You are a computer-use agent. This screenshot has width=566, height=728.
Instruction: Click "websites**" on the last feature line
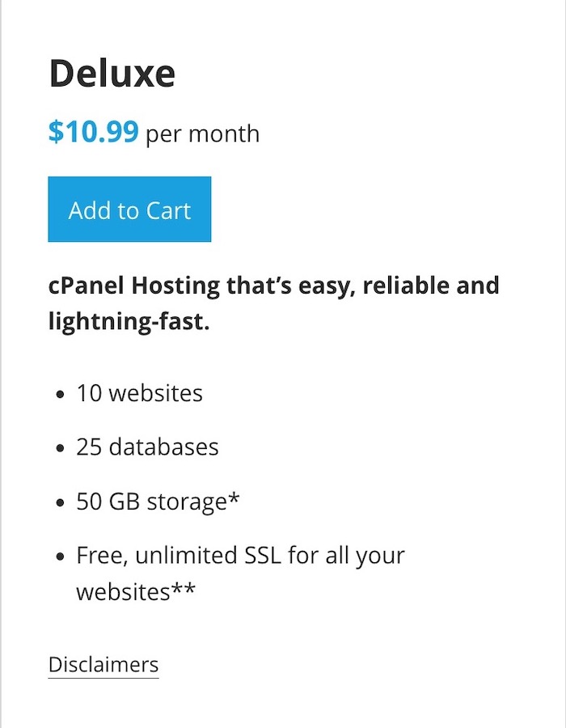[x=135, y=591]
